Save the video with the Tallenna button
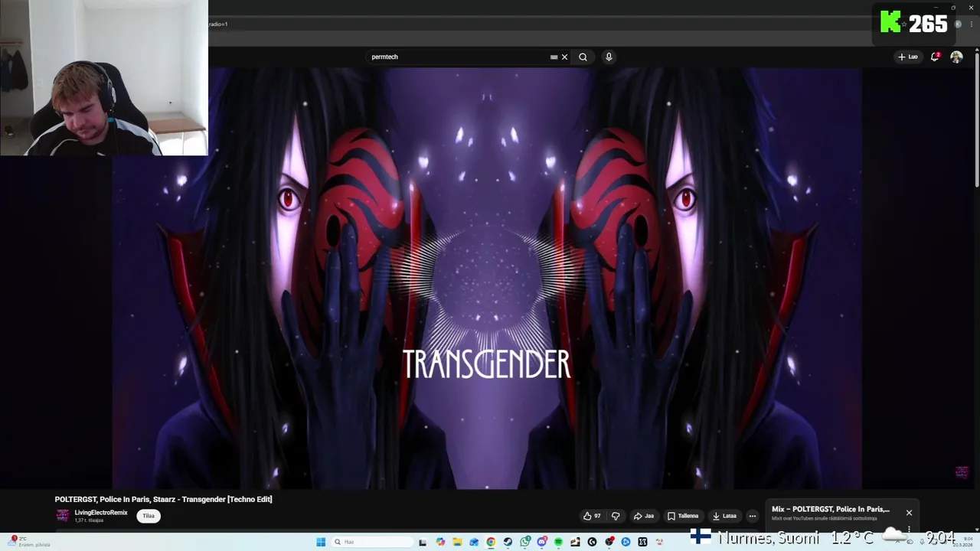 pyautogui.click(x=683, y=516)
